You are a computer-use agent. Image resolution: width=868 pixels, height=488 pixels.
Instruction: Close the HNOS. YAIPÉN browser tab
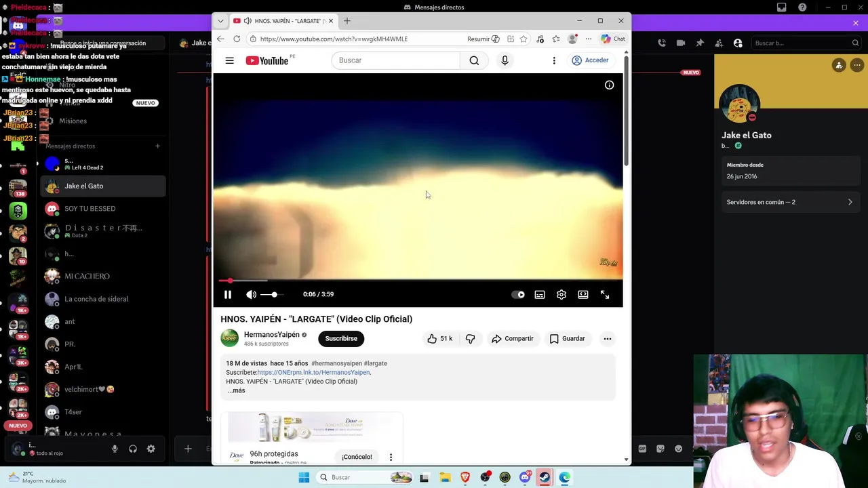[330, 21]
